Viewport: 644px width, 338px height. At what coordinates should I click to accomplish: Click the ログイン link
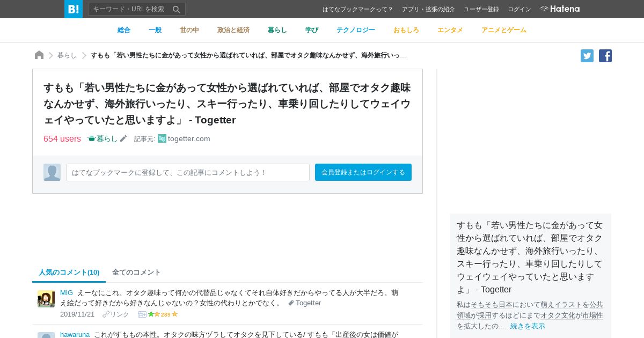pyautogui.click(x=519, y=9)
